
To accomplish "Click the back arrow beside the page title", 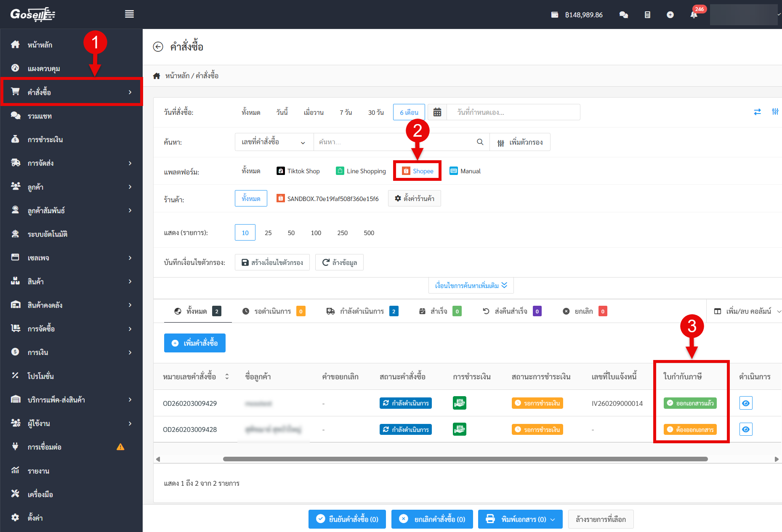I will pyautogui.click(x=158, y=47).
